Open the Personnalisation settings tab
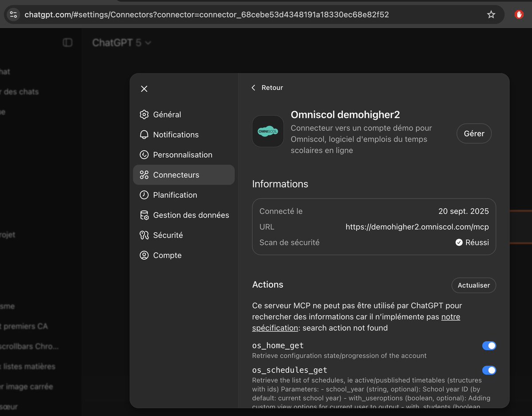The width and height of the screenshot is (532, 416). (184, 155)
